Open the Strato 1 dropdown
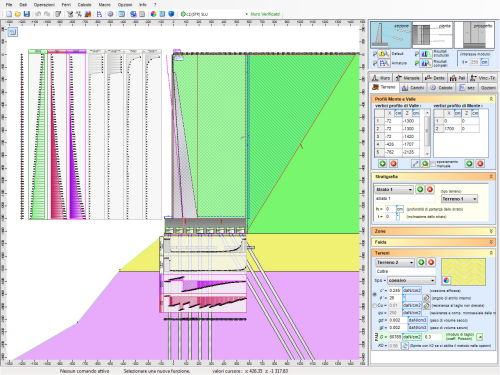 click(x=394, y=189)
